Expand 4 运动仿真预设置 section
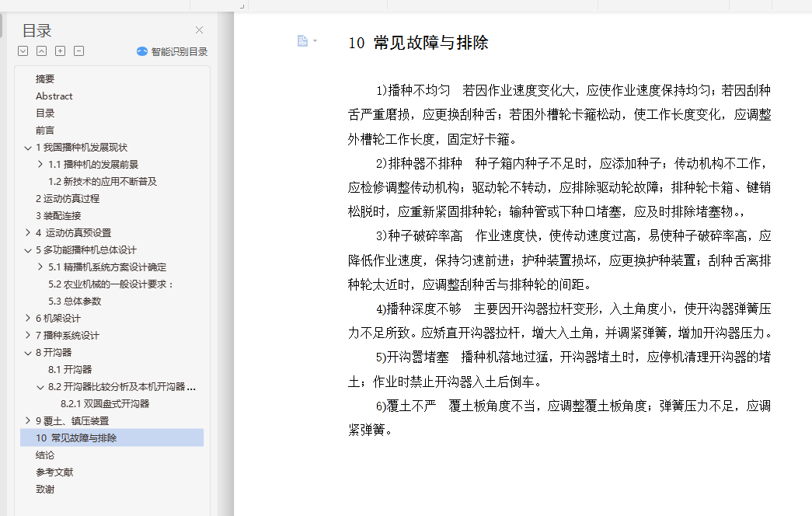812x516 pixels. (x=28, y=232)
